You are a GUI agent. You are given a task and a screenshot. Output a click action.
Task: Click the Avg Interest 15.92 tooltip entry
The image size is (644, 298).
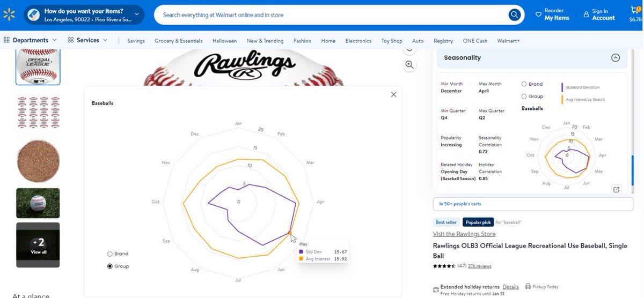[x=323, y=259]
